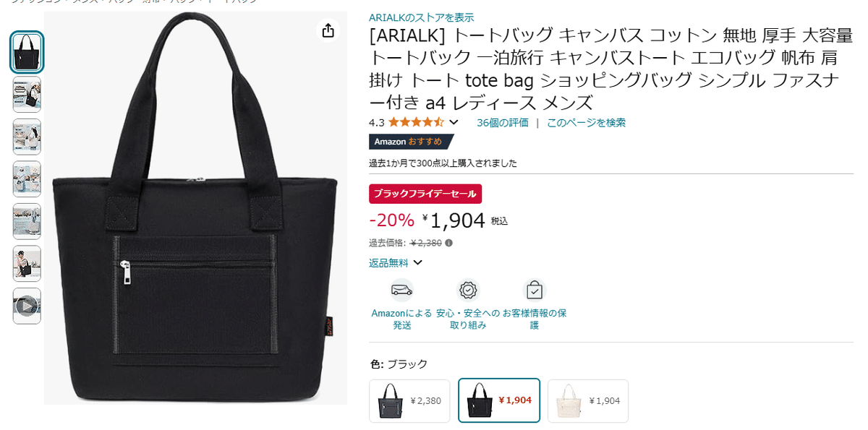Play the product video thumbnail
Screen dimensions: 868x430
point(27,306)
